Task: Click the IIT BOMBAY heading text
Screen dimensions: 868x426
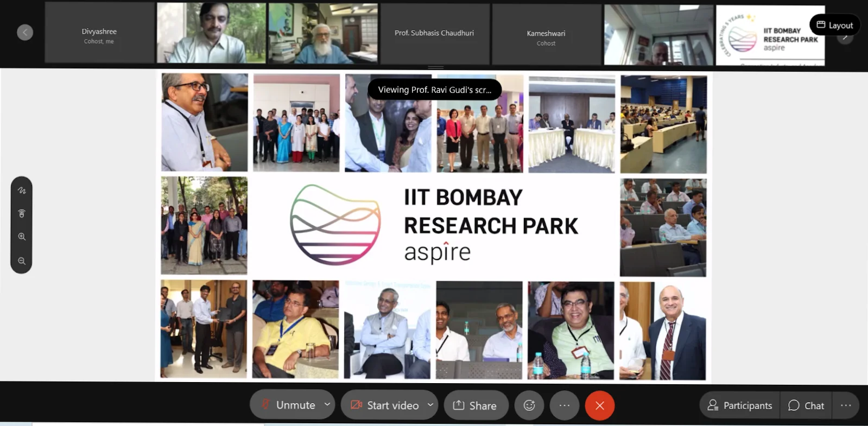Action: 463,198
